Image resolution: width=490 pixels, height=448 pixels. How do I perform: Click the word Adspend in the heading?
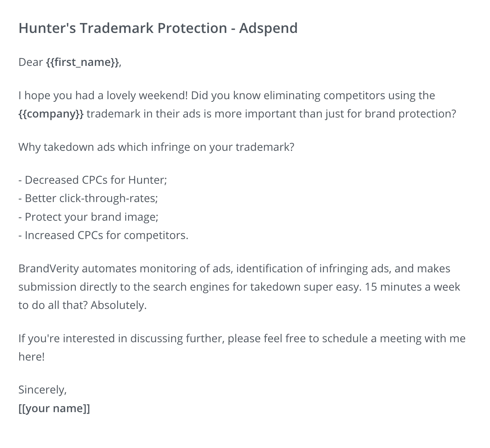[268, 28]
